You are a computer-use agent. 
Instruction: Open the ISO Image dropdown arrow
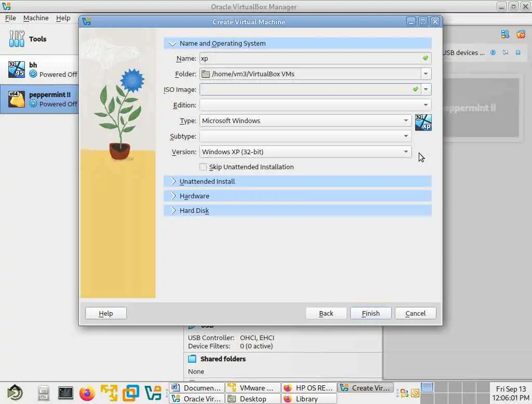426,89
